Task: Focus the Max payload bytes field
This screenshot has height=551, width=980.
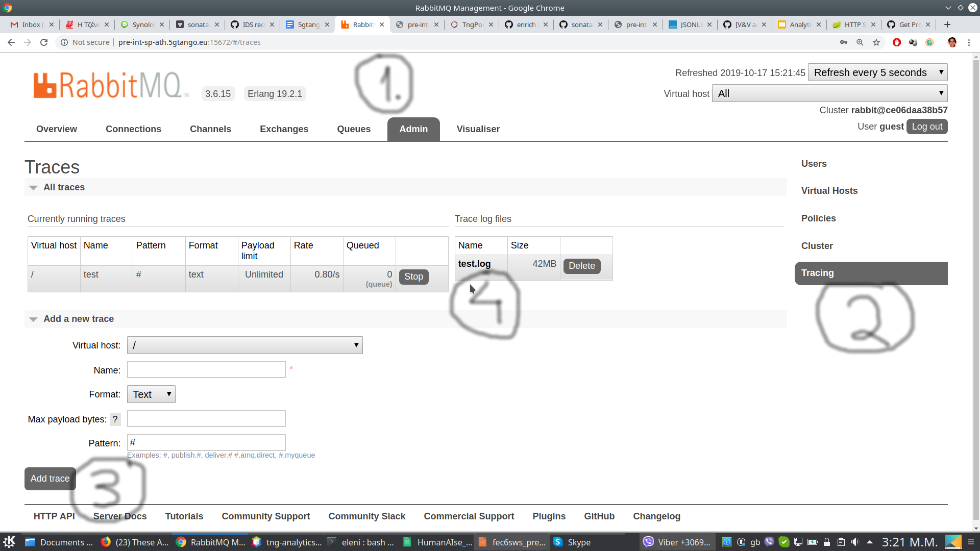Action: [206, 419]
